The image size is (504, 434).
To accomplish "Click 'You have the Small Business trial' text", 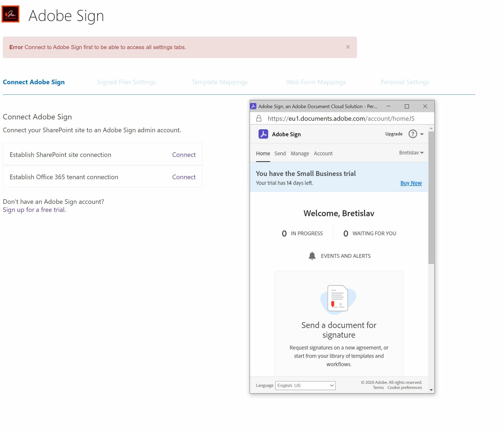I will coord(306,174).
